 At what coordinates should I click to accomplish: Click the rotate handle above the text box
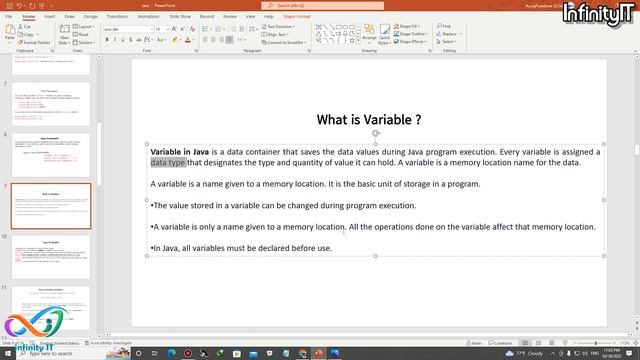point(376,133)
